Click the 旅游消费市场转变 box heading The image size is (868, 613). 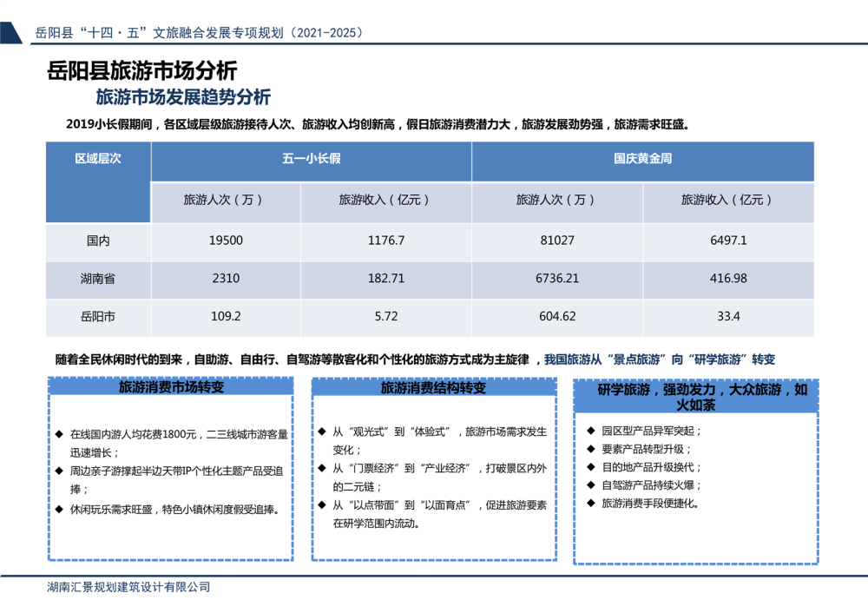(171, 387)
